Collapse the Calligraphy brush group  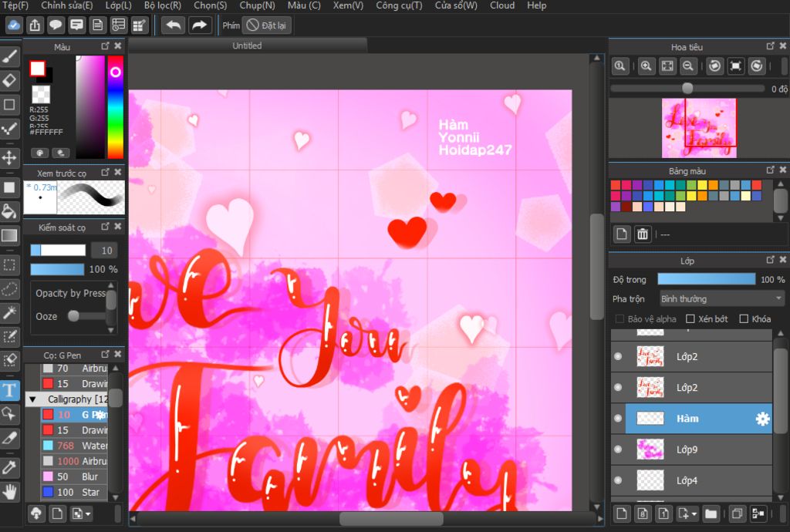pos(32,399)
